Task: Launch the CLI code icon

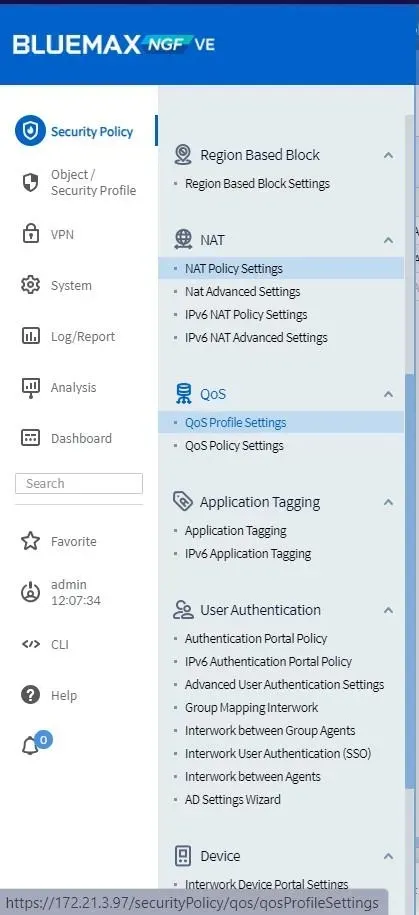Action: 30,644
